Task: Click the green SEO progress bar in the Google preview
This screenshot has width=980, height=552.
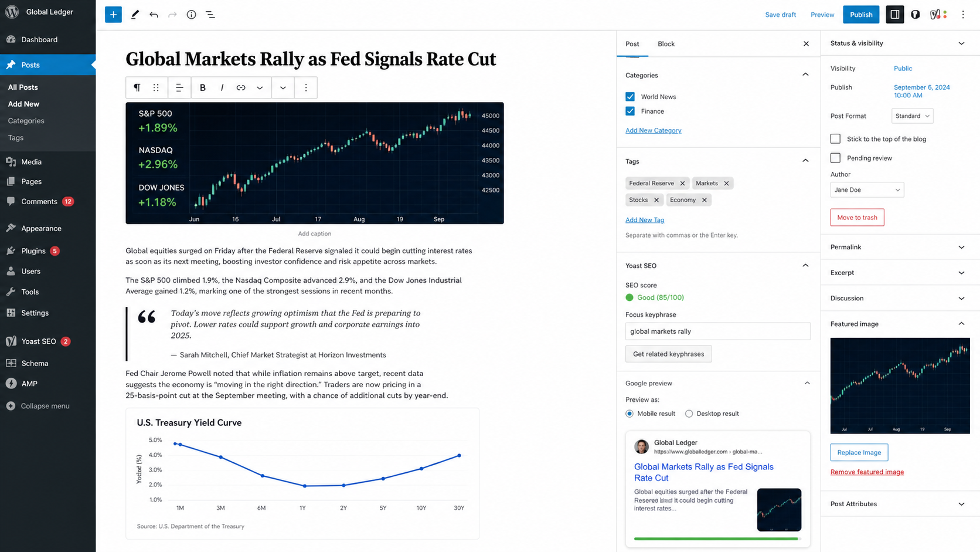Action: [x=716, y=539]
